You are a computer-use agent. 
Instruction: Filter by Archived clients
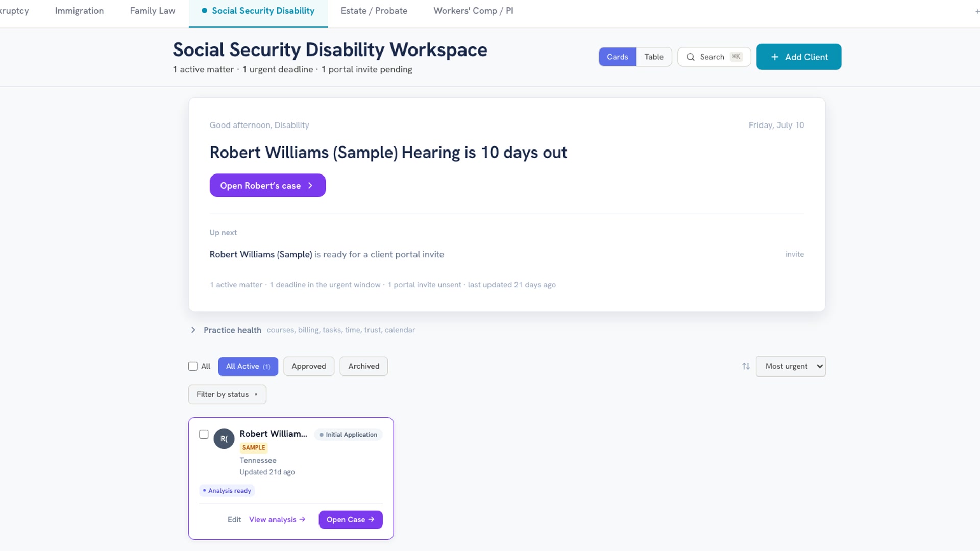click(363, 366)
